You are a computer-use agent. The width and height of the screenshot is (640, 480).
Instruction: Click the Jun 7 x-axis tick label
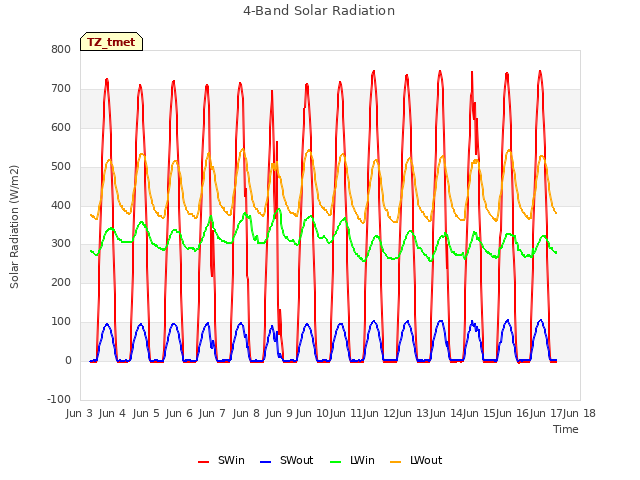click(212, 413)
